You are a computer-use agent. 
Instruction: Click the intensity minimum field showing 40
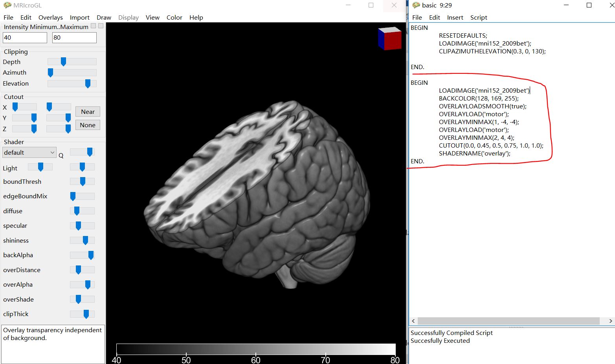click(24, 38)
